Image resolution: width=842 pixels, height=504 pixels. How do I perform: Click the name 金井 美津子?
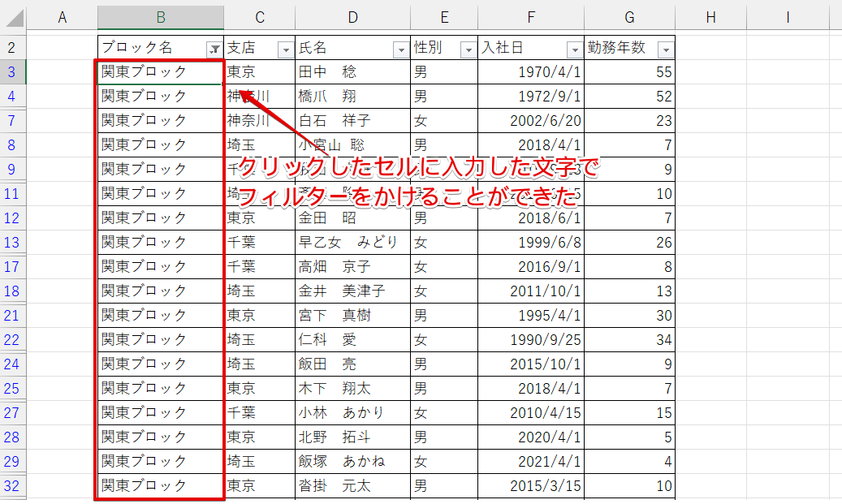(342, 291)
